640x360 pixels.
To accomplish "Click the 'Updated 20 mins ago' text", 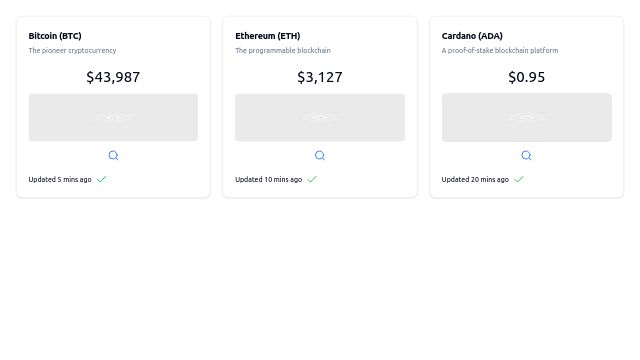I will pyautogui.click(x=475, y=180).
